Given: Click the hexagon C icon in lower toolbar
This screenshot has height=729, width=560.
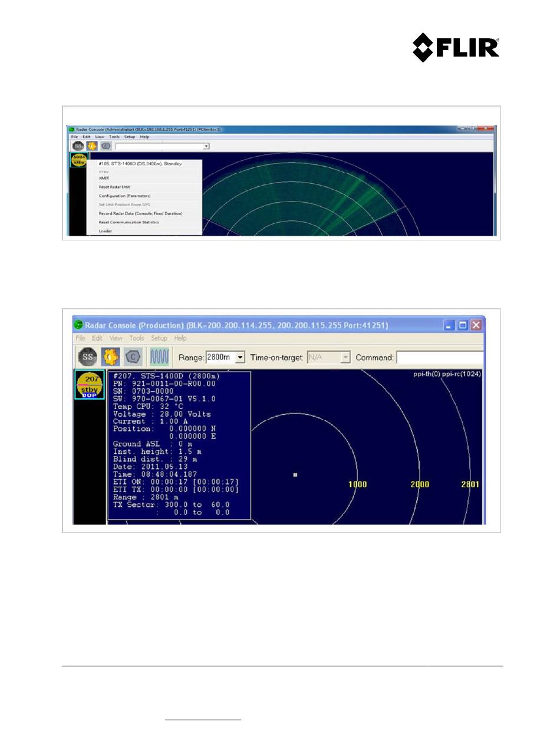Looking at the screenshot, I should [x=133, y=357].
